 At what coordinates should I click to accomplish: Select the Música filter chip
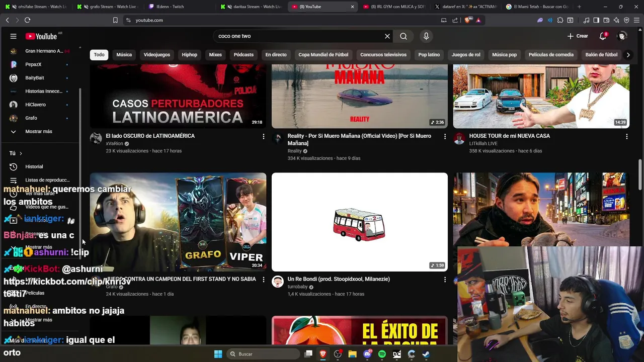124,55
